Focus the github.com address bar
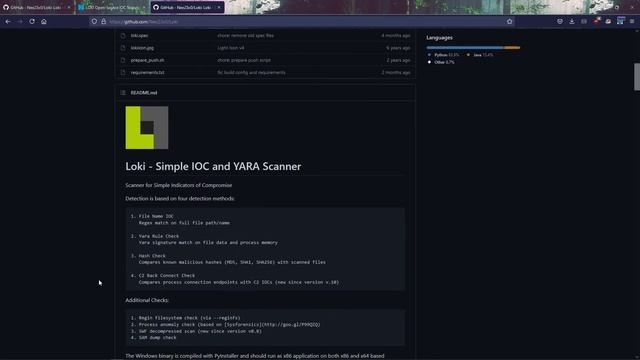The image size is (640, 360). tap(302, 21)
